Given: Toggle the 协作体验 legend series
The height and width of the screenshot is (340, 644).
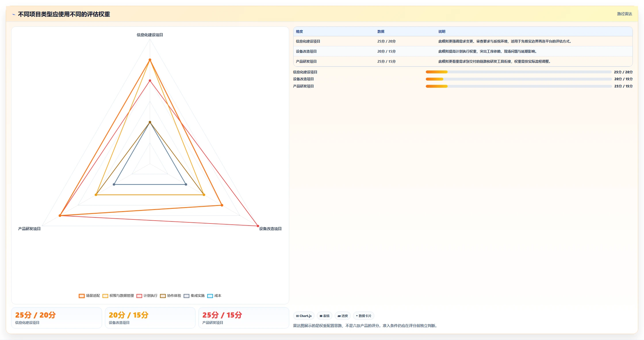Looking at the screenshot, I should [170, 296].
